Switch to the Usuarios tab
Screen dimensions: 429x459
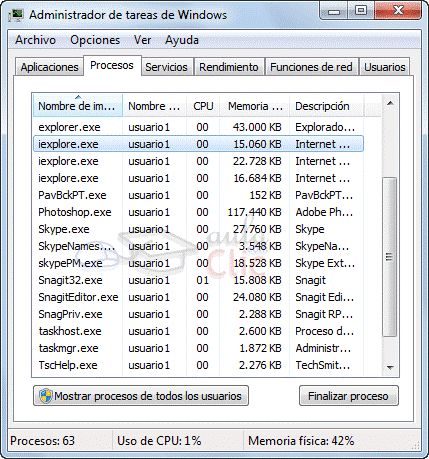pos(385,67)
